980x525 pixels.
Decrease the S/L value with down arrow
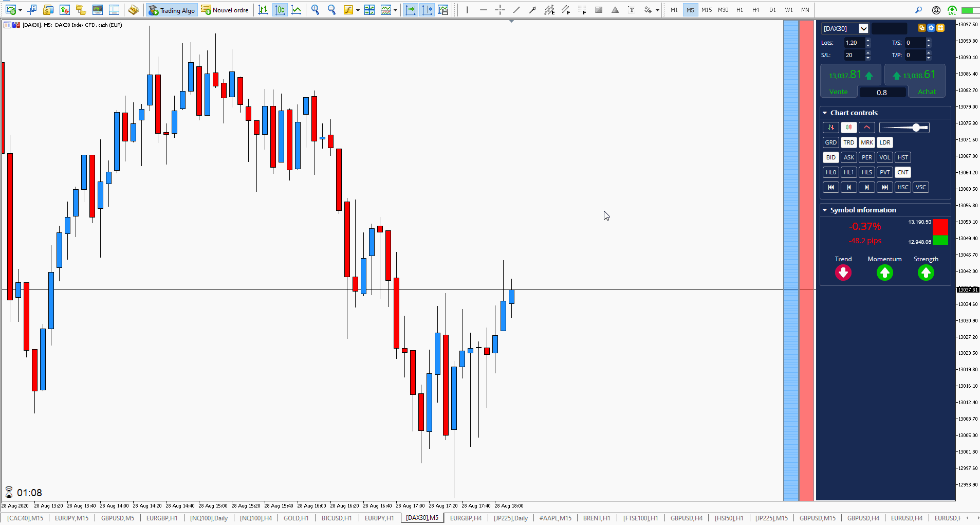pos(868,58)
